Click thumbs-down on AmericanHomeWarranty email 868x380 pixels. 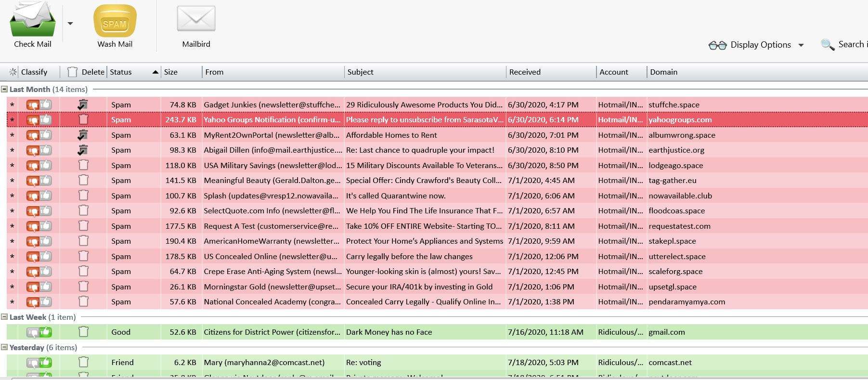click(33, 241)
